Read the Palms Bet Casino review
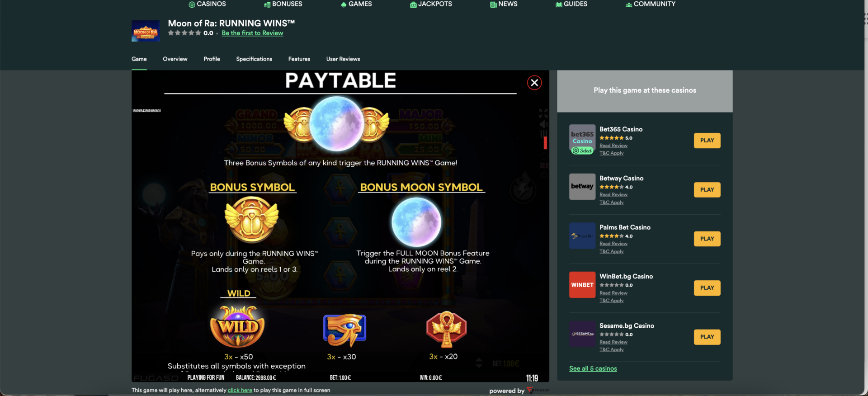Image resolution: width=868 pixels, height=396 pixels. tap(613, 244)
